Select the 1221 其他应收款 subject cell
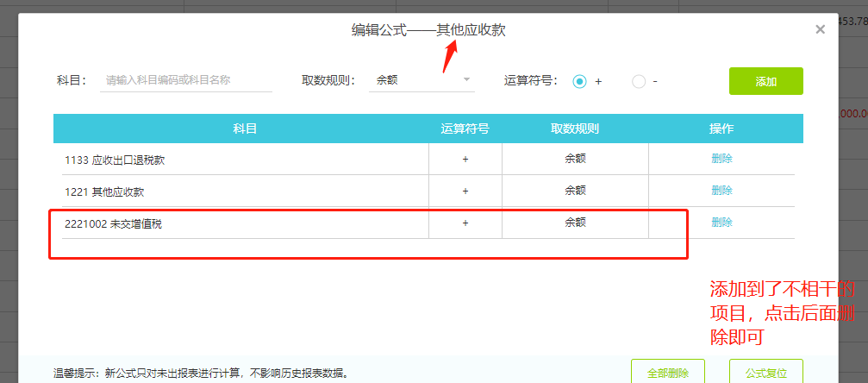 tap(246, 191)
